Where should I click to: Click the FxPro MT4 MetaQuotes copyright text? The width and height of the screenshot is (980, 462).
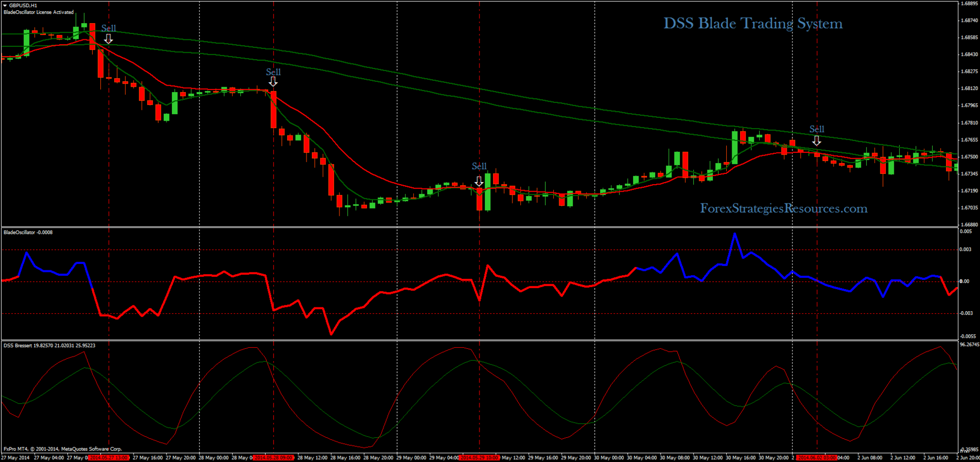pyautogui.click(x=62, y=449)
